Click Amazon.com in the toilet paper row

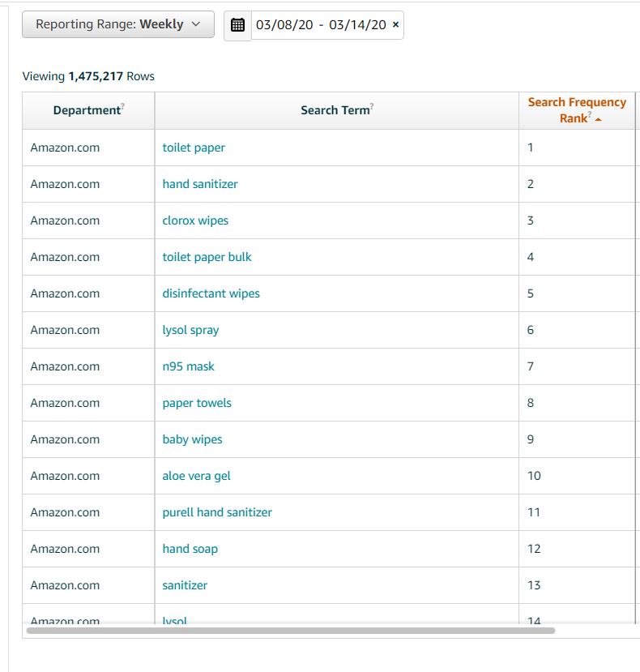[65, 148]
